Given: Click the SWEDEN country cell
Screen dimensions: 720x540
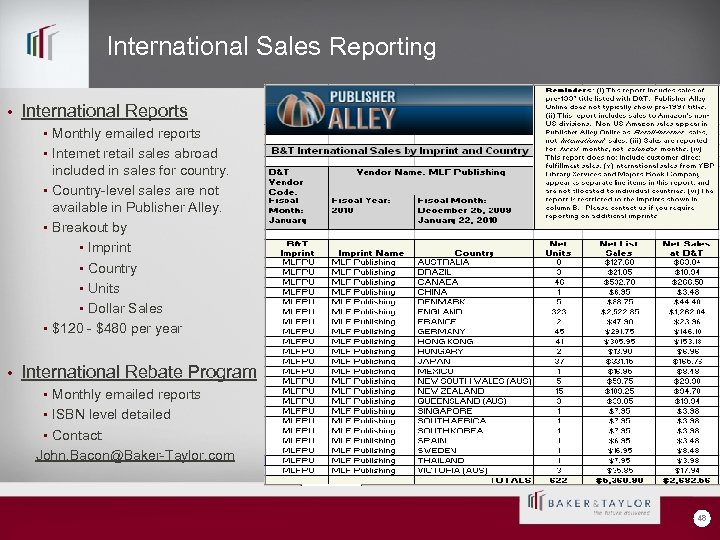Looking at the screenshot, I should click(x=474, y=450).
